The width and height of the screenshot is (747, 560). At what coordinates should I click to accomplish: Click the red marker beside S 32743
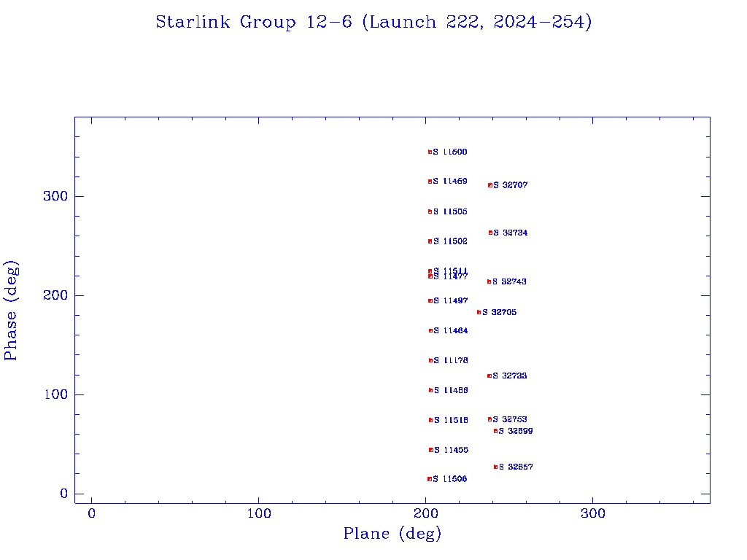pyautogui.click(x=489, y=282)
